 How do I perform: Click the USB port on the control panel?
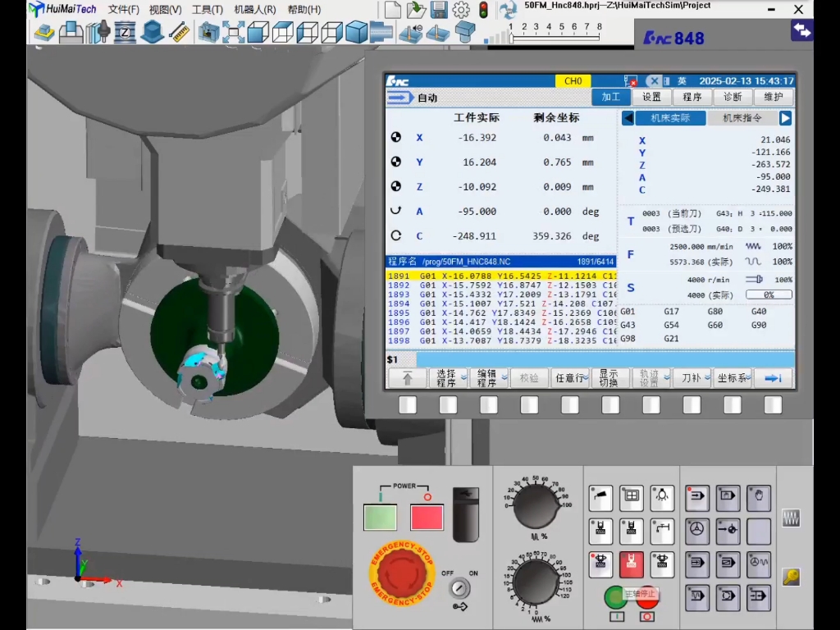click(x=466, y=514)
